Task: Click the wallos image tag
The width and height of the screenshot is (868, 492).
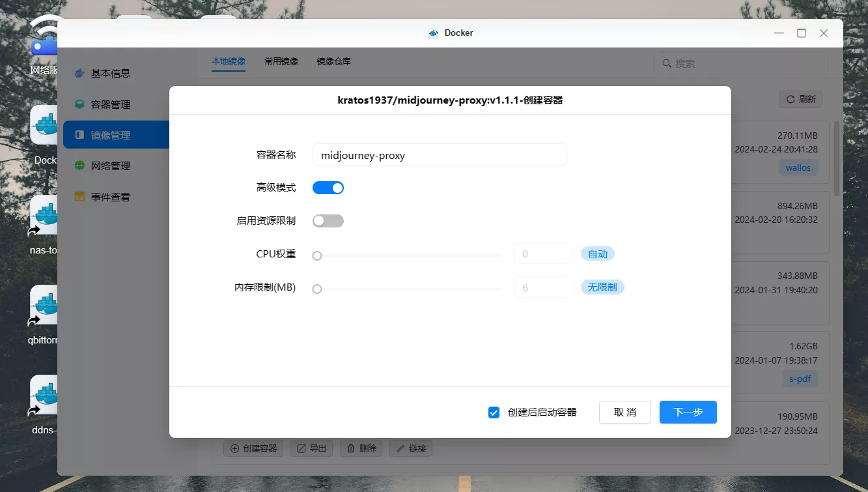Action: click(798, 167)
